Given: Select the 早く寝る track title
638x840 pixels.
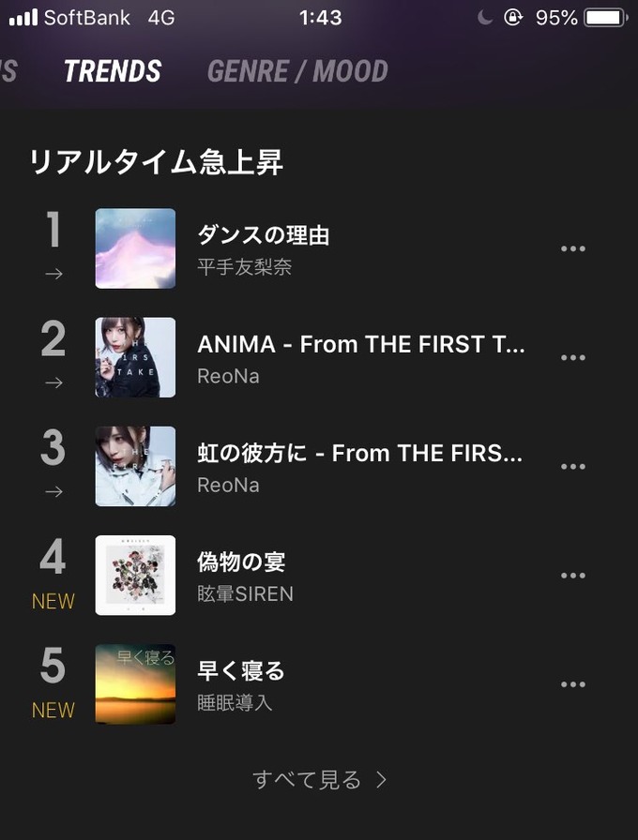Looking at the screenshot, I should tap(241, 670).
